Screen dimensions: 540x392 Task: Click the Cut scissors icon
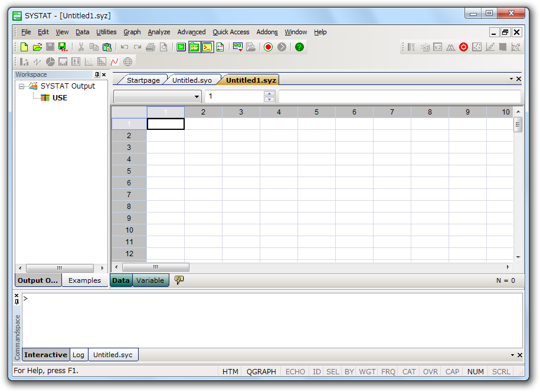pos(81,47)
